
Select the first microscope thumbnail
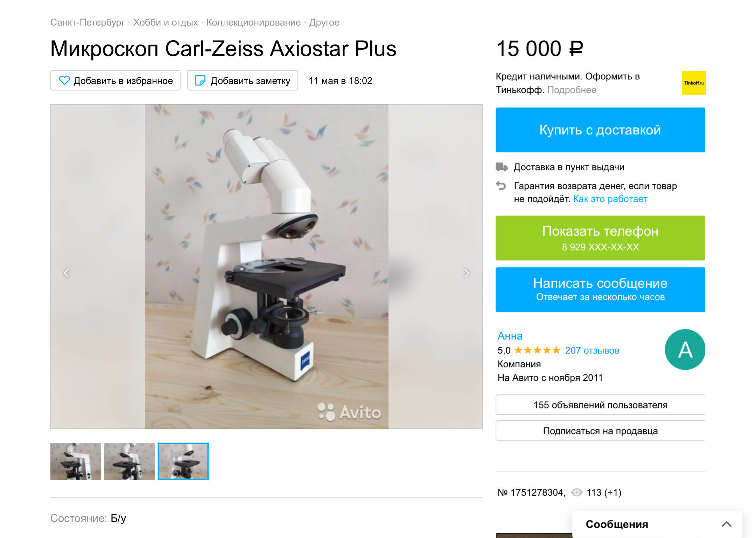(x=76, y=461)
